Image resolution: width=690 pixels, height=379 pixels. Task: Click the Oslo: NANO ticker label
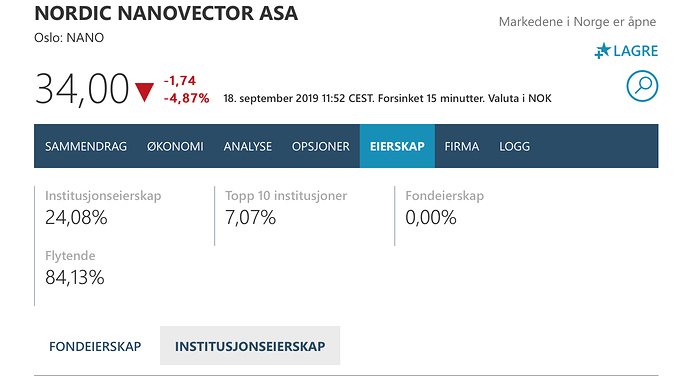69,38
